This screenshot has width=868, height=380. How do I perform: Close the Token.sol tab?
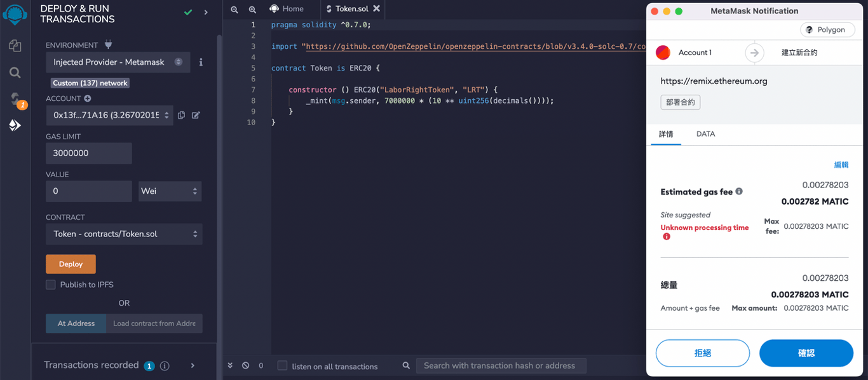[376, 9]
